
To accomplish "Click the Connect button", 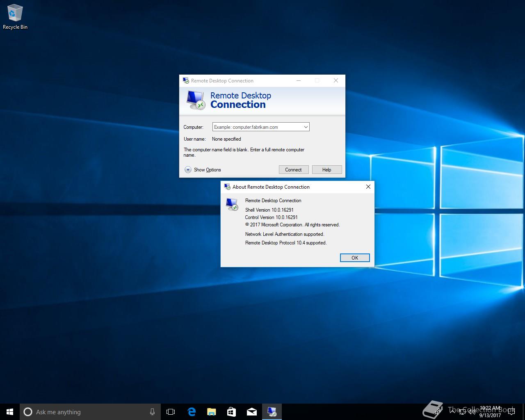I will [x=293, y=170].
